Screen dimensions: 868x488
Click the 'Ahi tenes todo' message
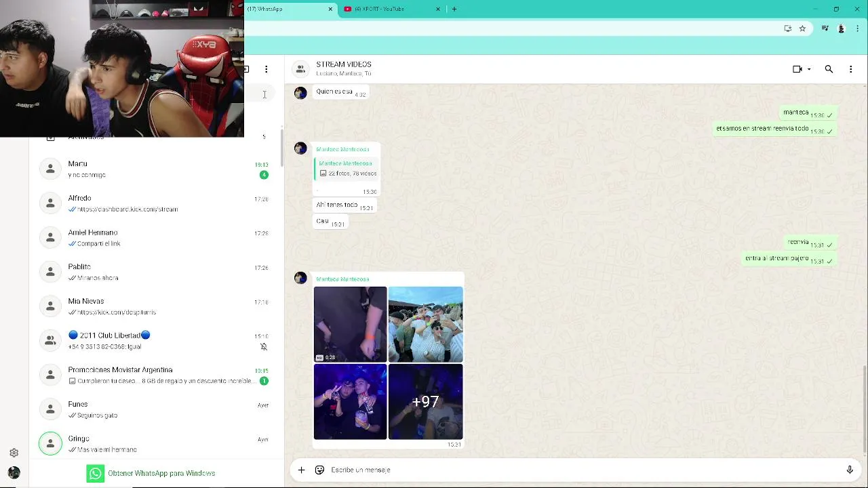[x=344, y=205]
